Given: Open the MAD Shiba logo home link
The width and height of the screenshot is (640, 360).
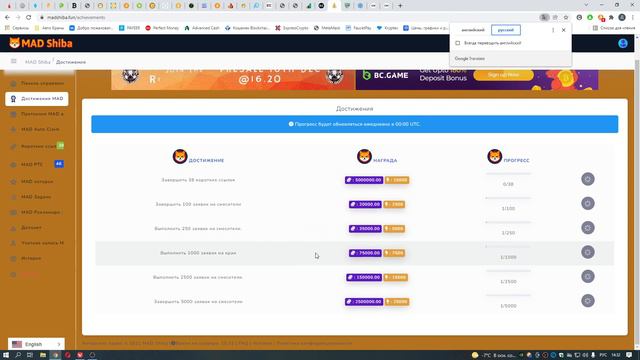Looking at the screenshot, I should (x=40, y=43).
